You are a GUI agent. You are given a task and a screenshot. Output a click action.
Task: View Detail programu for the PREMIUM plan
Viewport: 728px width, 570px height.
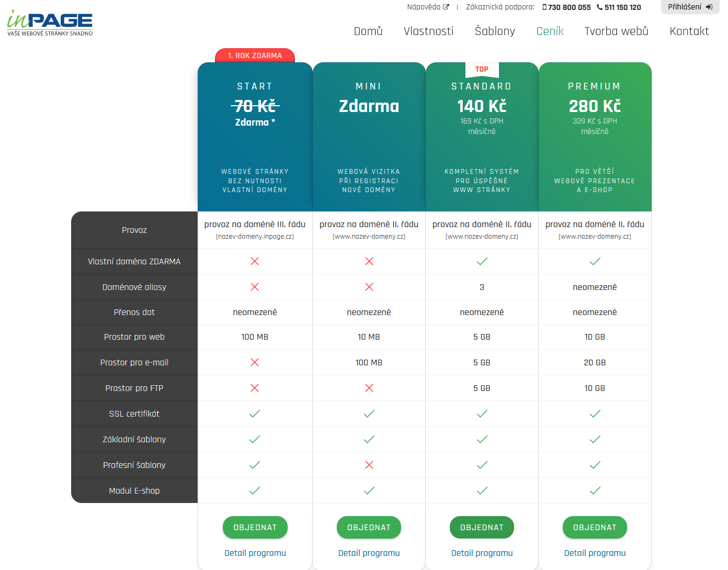coord(595,553)
